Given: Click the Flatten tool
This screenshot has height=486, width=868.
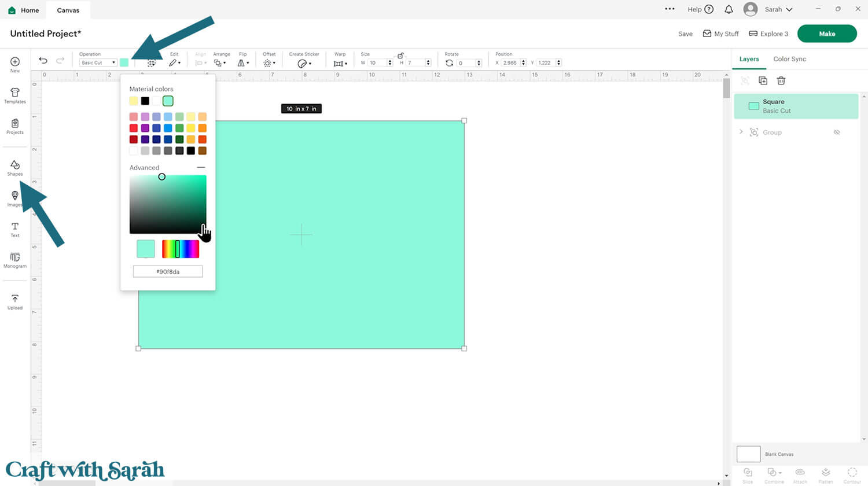Looking at the screenshot, I should point(826,474).
